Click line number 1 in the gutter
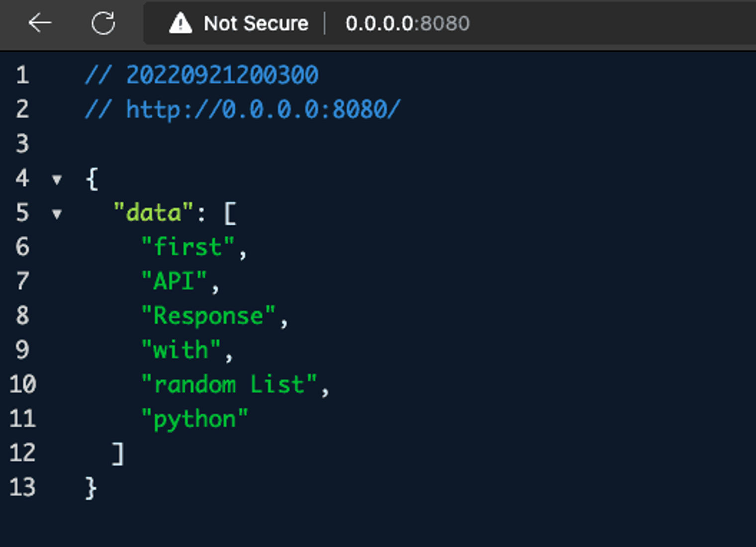Image resolution: width=756 pixels, height=547 pixels. (x=22, y=75)
